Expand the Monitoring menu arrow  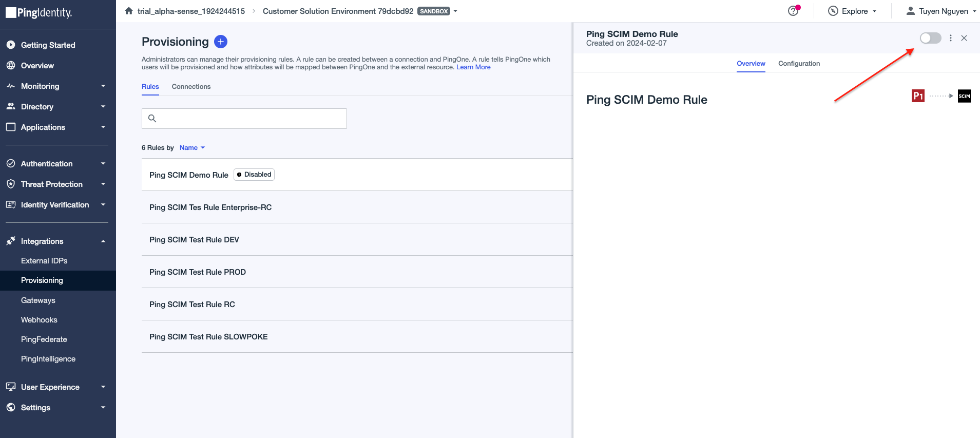(x=103, y=86)
